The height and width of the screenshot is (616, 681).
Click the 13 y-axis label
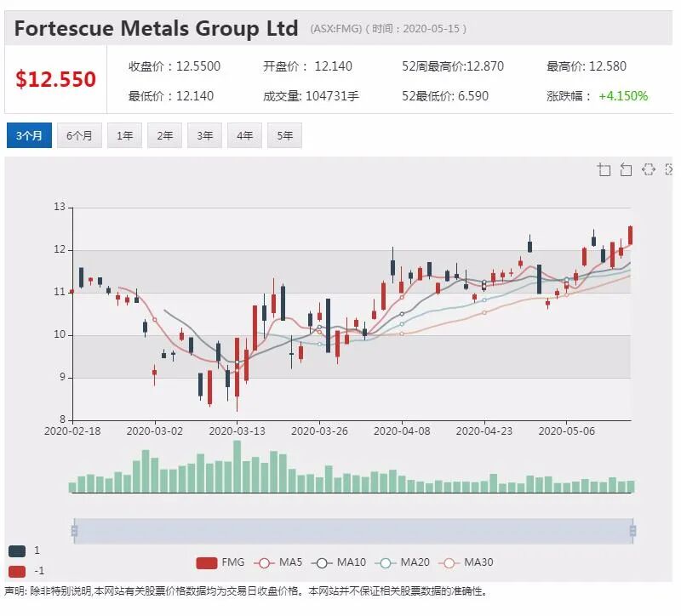60,207
